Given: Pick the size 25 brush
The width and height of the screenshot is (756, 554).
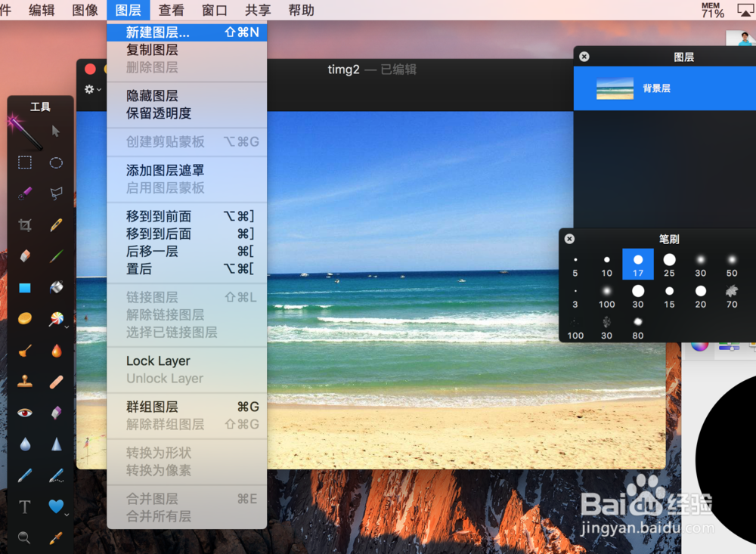Looking at the screenshot, I should pos(669,265).
